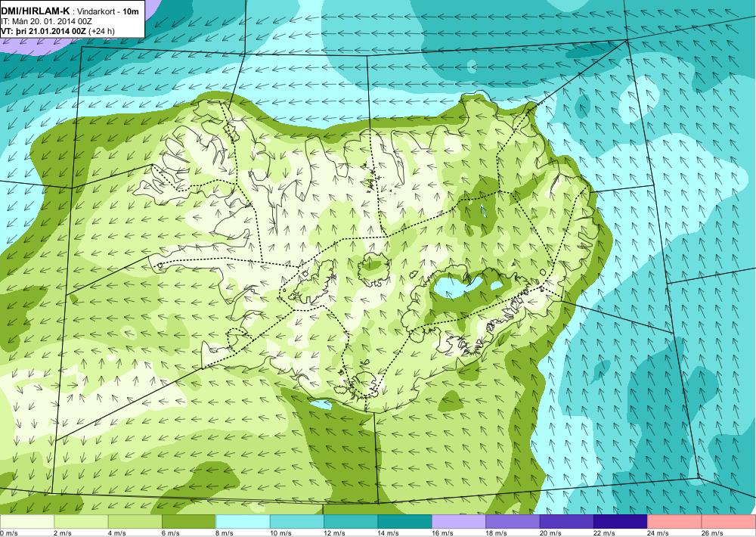The image size is (756, 537).
Task: Pick the legend swatch between 2 and 4 m/s
Action: pyautogui.click(x=81, y=522)
